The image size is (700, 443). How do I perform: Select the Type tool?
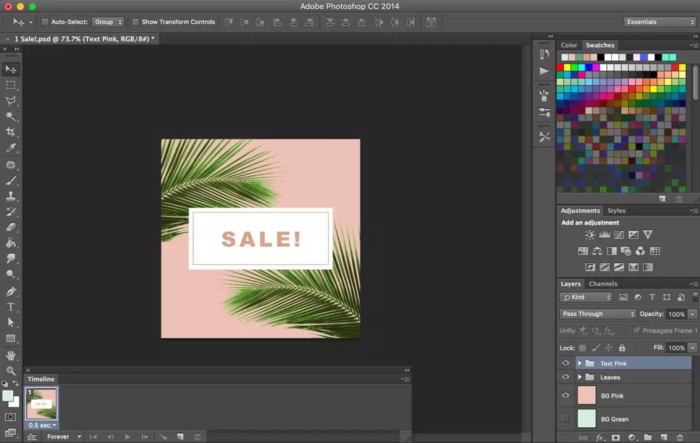click(x=11, y=307)
